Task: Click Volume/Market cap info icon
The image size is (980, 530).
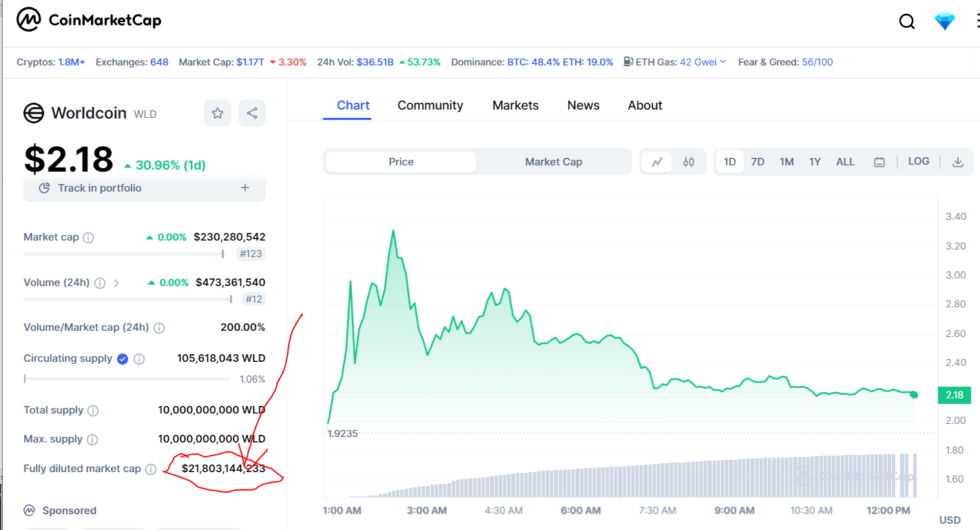Action: [159, 328]
